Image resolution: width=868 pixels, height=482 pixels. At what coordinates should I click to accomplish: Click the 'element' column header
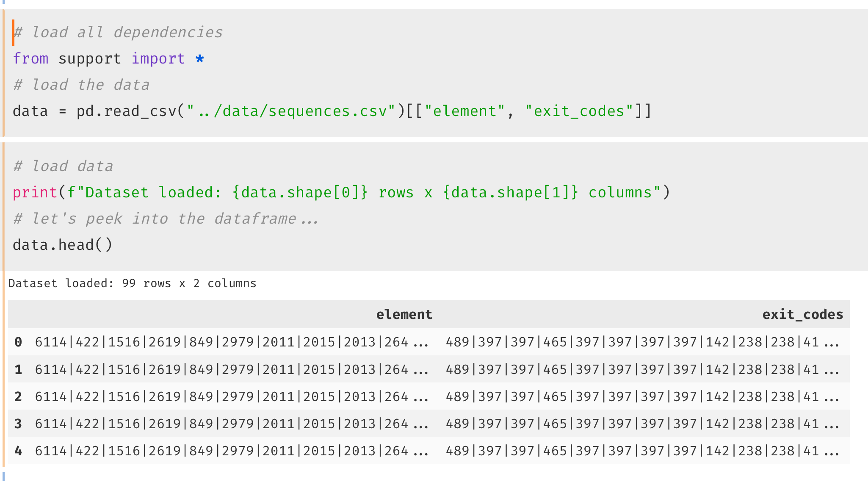404,314
